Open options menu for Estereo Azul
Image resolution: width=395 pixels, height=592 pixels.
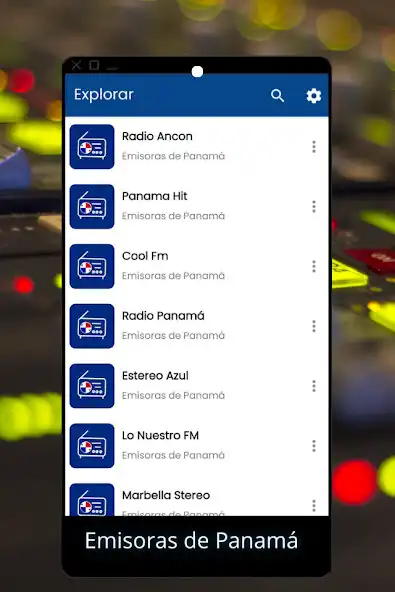[x=314, y=386]
